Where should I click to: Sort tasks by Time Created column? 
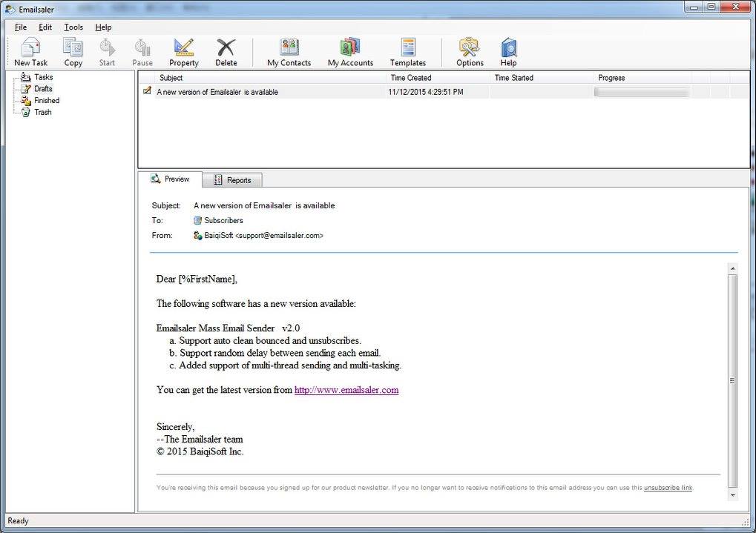(438, 78)
